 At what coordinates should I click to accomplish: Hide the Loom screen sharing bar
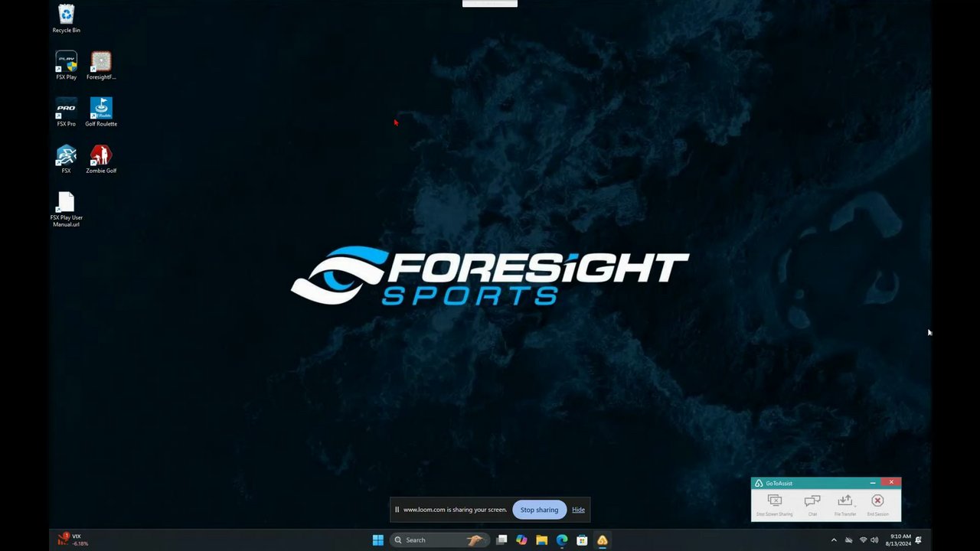(578, 510)
